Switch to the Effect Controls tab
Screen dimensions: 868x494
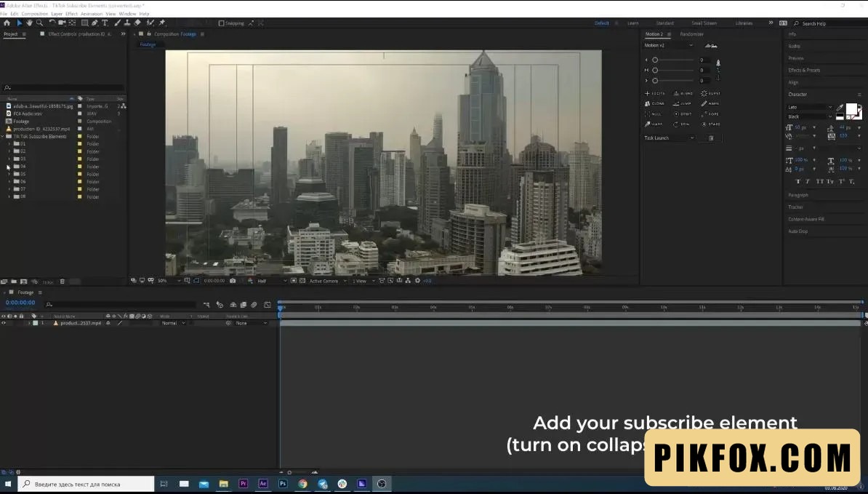[x=80, y=34]
